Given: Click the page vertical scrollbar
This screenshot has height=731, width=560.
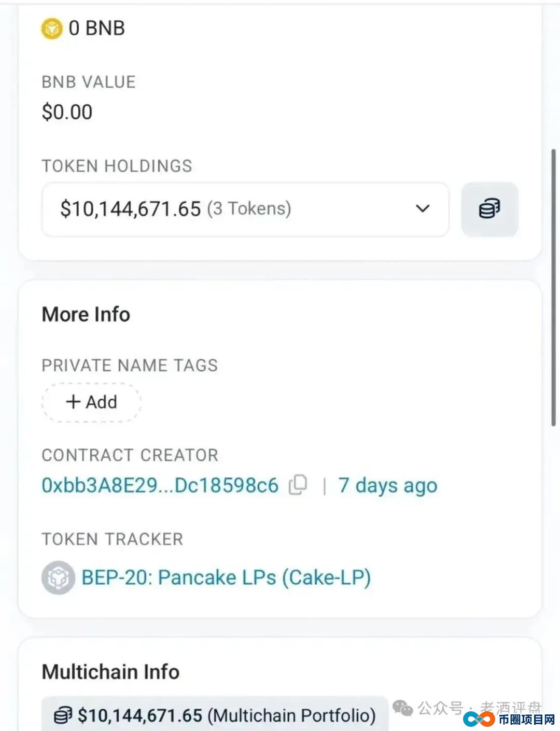Looking at the screenshot, I should point(554,288).
